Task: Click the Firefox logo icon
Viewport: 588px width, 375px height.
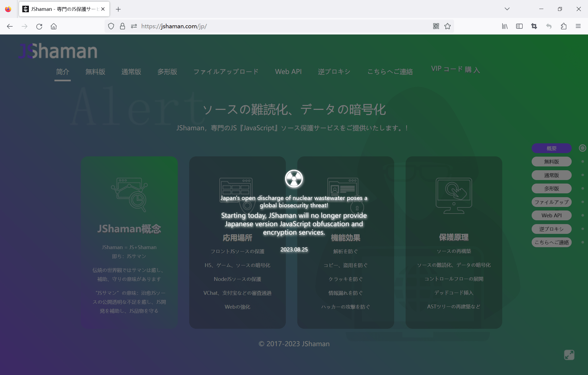Action: [8, 9]
